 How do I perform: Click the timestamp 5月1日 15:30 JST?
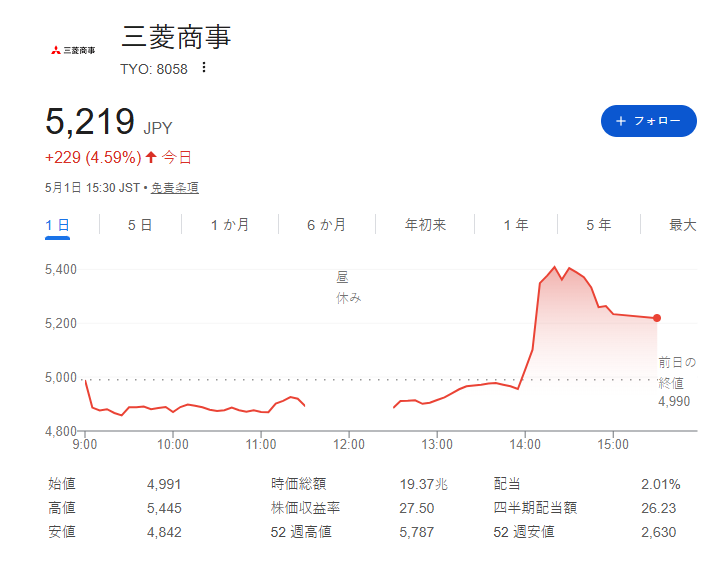coord(92,188)
